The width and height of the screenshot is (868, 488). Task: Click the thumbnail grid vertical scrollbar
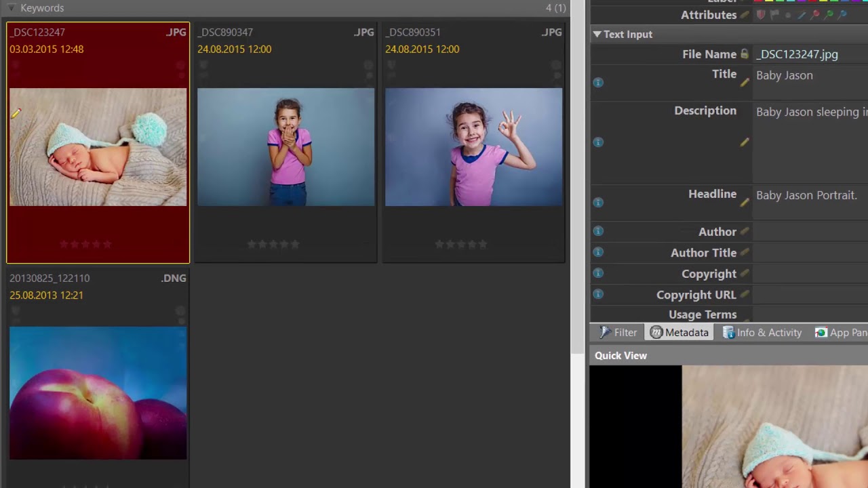578,176
